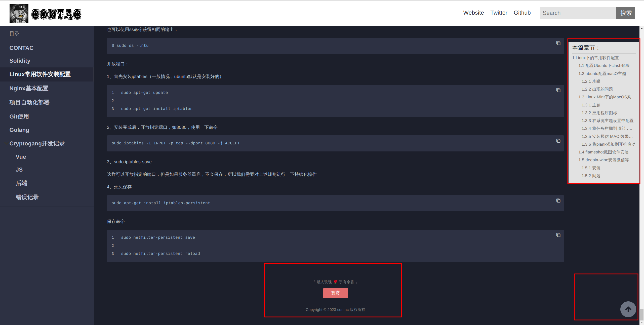The image size is (644, 325).
Task: Open the Website link in header
Action: click(473, 13)
